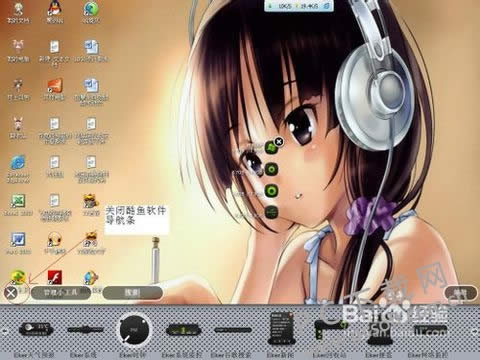Open the top-left character desktop icon
This screenshot has width=480, height=360.
pyautogui.click(x=18, y=9)
